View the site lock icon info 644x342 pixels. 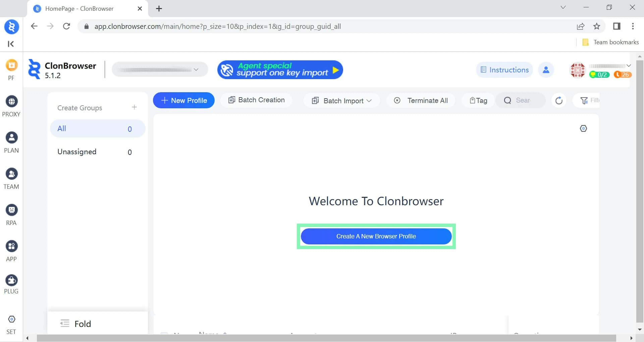87,26
